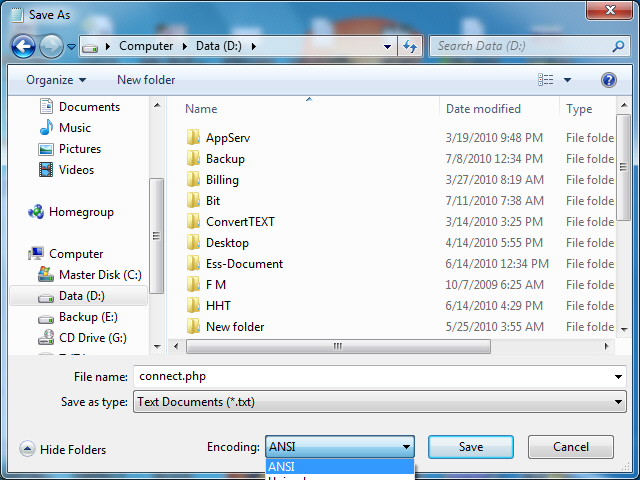Click the Back navigation arrow
This screenshot has width=640, height=480.
click(23, 46)
